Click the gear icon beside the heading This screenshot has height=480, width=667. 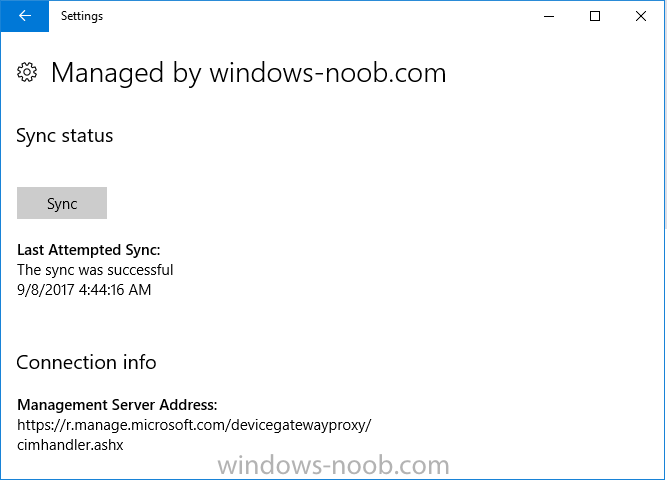[27, 72]
